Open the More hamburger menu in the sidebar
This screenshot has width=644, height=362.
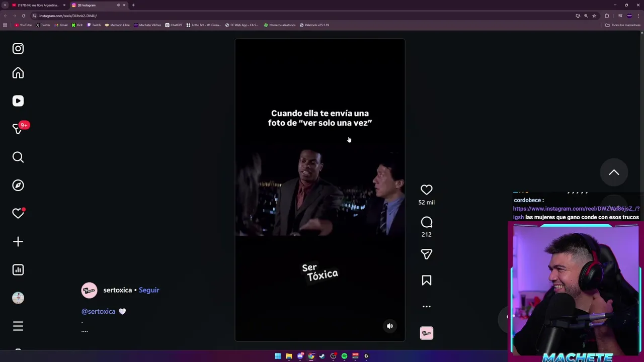(x=18, y=326)
